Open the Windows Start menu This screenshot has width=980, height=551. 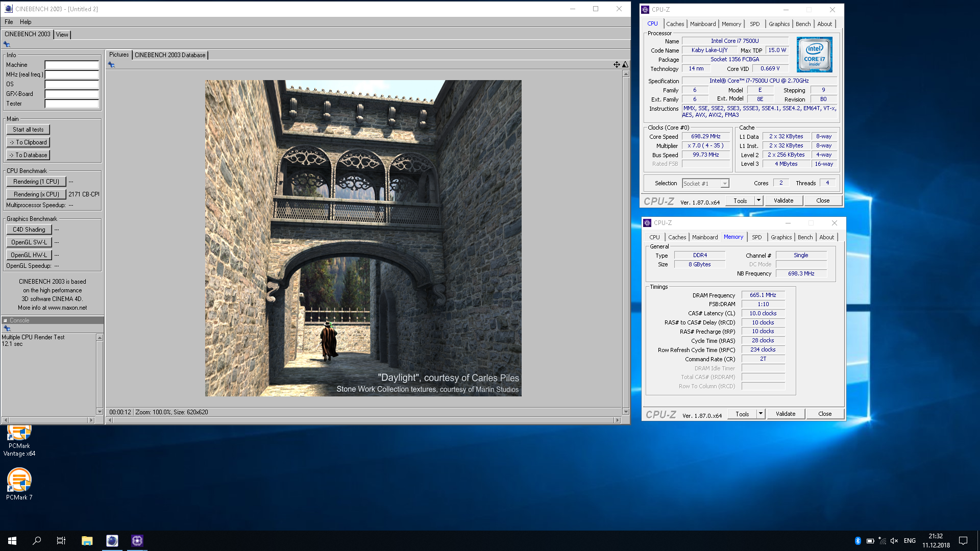click(x=12, y=541)
